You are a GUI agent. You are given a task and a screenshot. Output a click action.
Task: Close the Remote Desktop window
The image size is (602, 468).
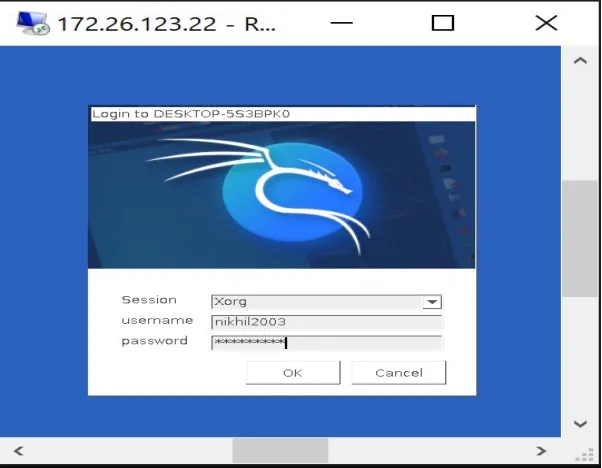(x=546, y=23)
